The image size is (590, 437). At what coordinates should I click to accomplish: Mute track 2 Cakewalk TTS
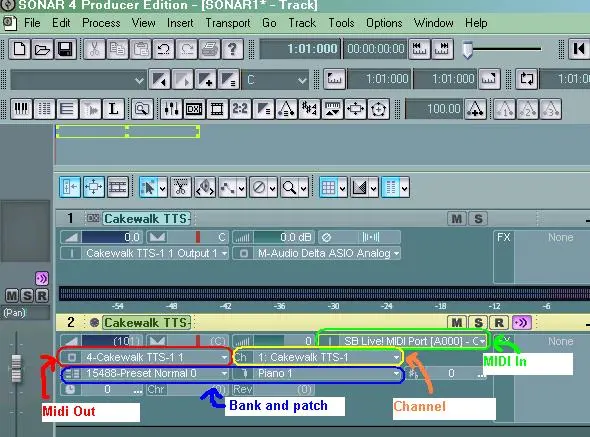tap(457, 323)
